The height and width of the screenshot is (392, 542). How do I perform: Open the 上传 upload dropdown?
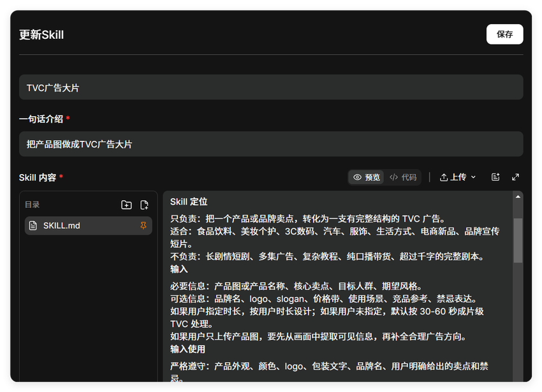click(458, 177)
